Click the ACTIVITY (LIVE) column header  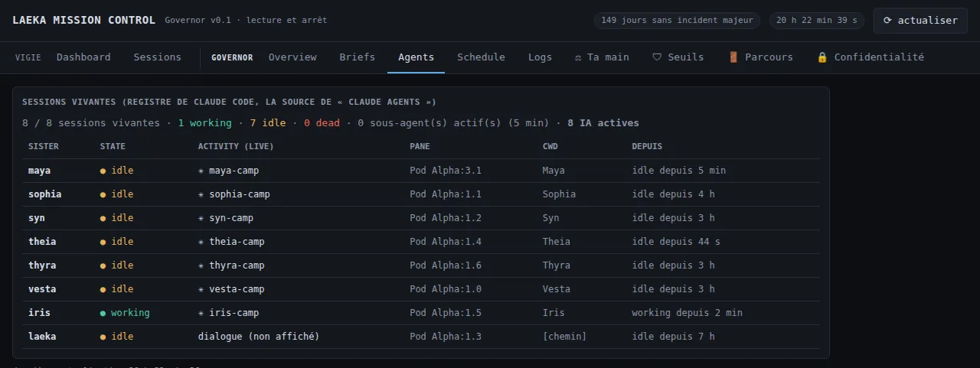(236, 146)
